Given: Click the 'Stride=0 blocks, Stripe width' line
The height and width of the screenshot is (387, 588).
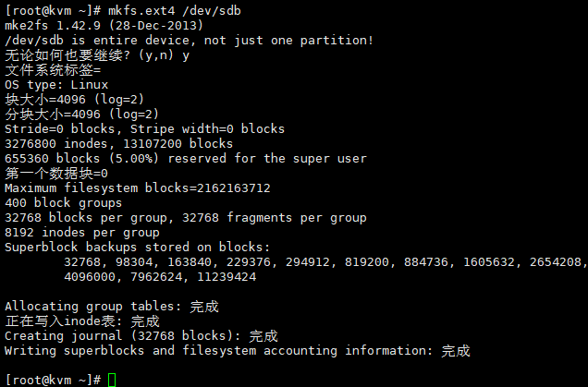Looking at the screenshot, I should click(x=144, y=129).
